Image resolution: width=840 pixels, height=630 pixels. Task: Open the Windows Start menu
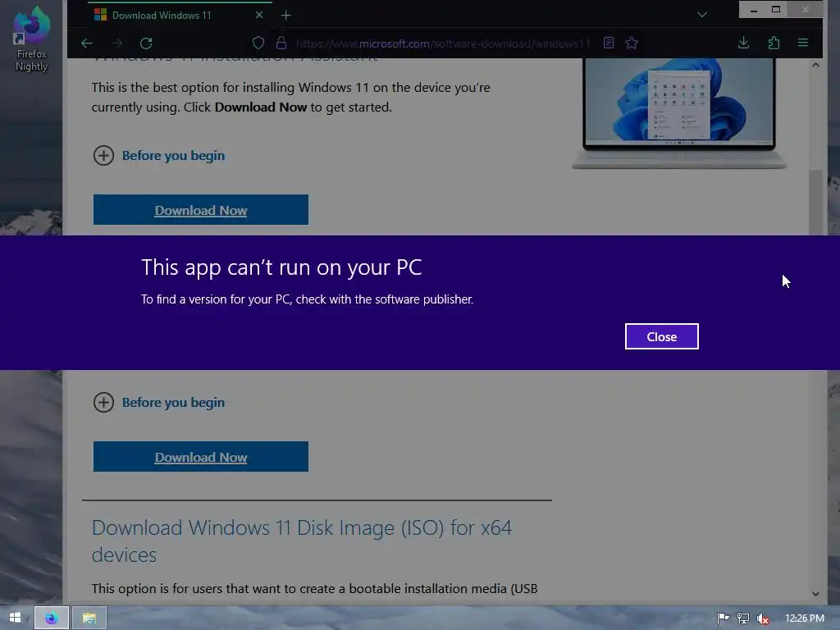tap(16, 619)
